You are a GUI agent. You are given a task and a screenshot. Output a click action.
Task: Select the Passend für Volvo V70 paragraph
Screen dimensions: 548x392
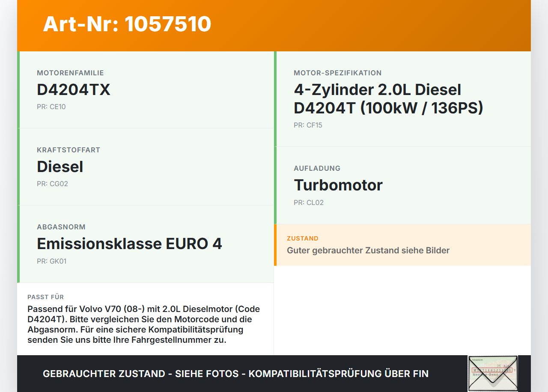point(144,325)
